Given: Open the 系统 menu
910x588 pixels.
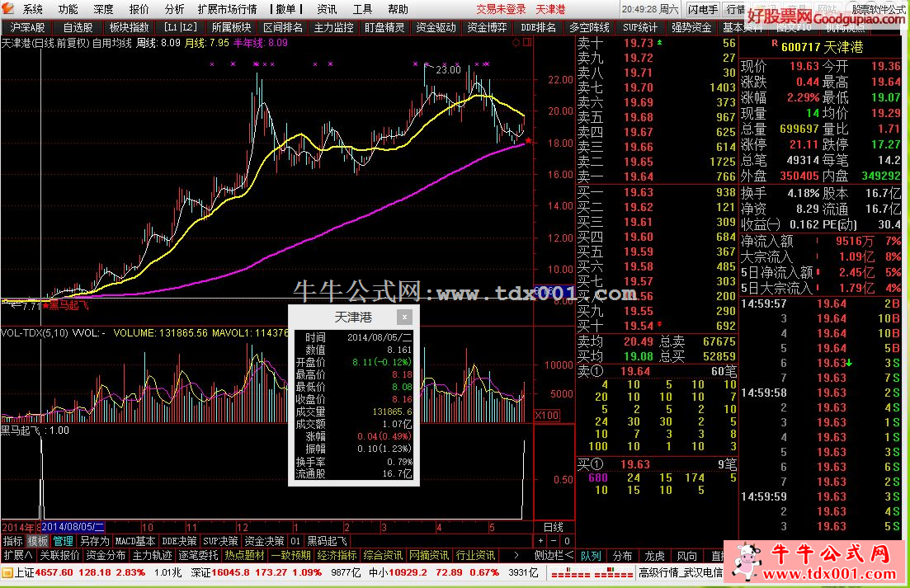Looking at the screenshot, I should pyautogui.click(x=32, y=9).
